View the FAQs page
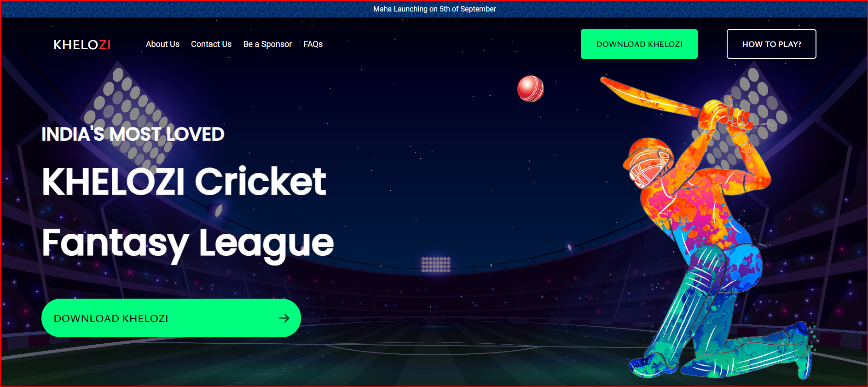This screenshot has height=387, width=868. (x=313, y=44)
